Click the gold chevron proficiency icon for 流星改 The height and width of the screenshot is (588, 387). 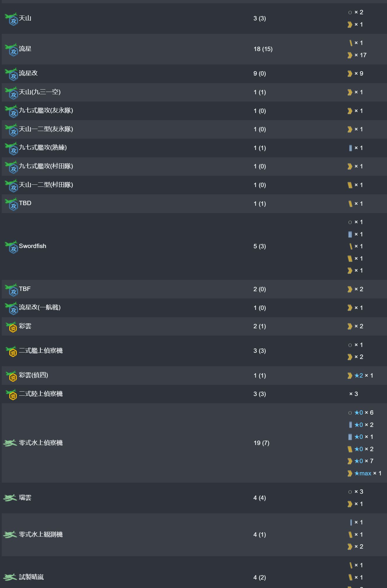click(350, 74)
